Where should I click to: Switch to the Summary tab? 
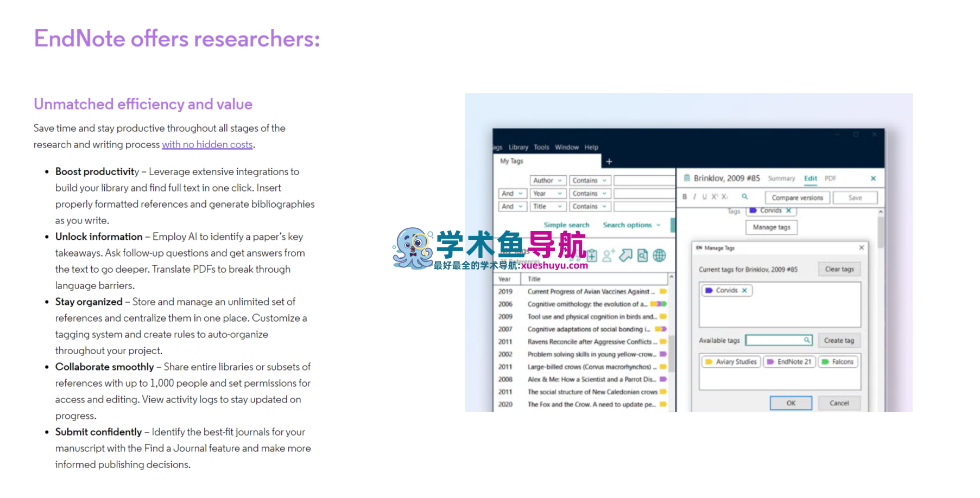click(x=782, y=178)
